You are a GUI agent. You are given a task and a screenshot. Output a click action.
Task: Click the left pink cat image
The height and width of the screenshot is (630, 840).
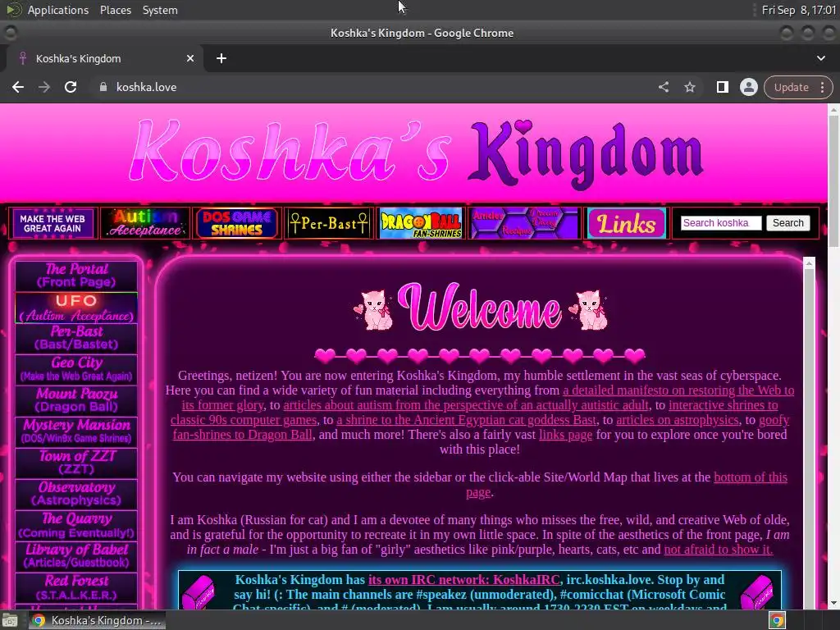pos(374,311)
